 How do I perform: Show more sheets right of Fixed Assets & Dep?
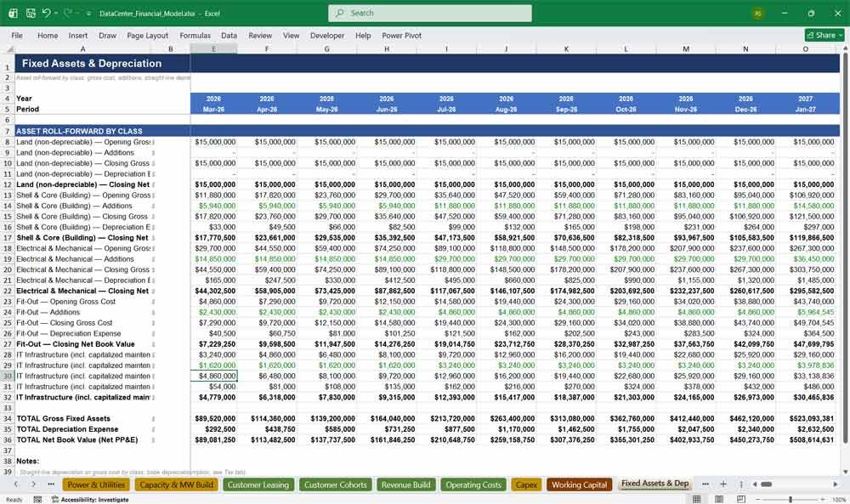pyautogui.click(x=705, y=484)
